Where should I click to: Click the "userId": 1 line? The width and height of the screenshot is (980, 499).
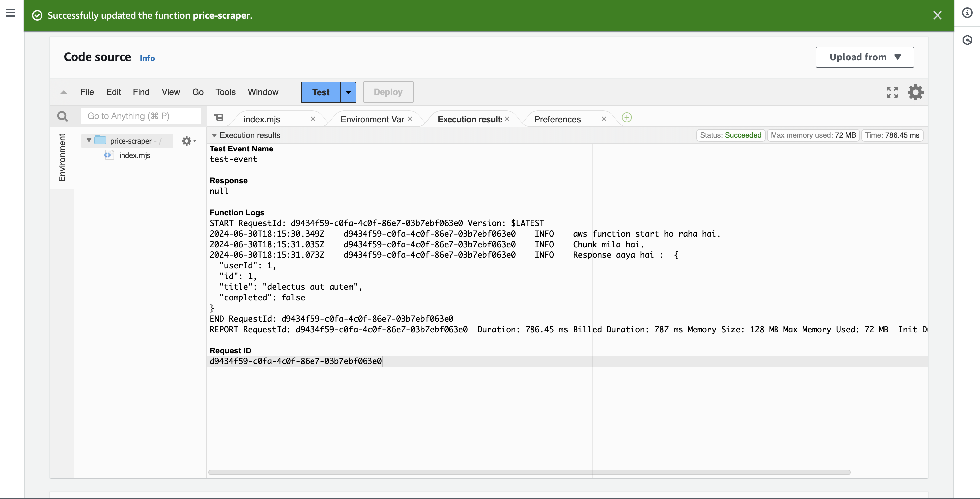pyautogui.click(x=247, y=266)
